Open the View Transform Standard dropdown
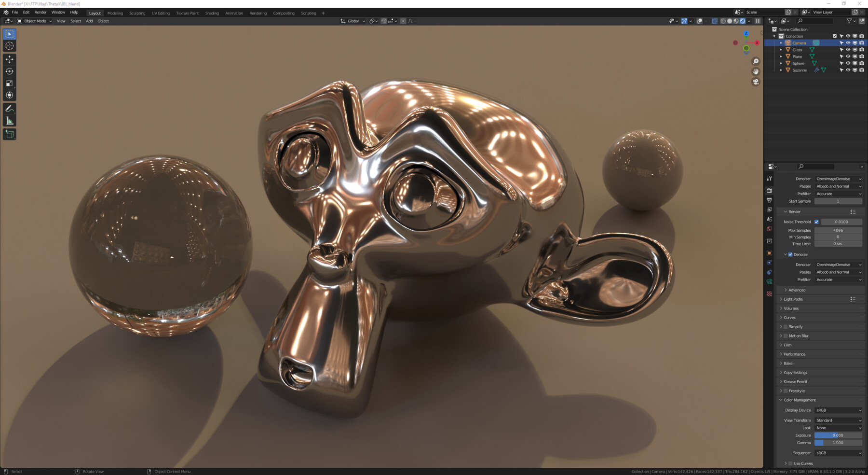The height and width of the screenshot is (475, 868). (839, 420)
